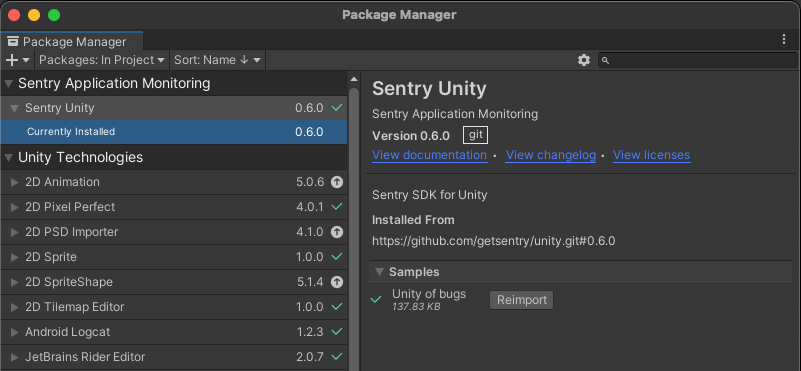Click the update arrow icon for 2D SpriteShape

(337, 282)
